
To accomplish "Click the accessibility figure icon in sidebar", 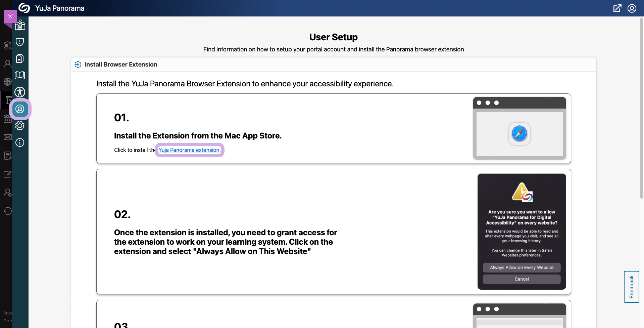I will pos(20,92).
